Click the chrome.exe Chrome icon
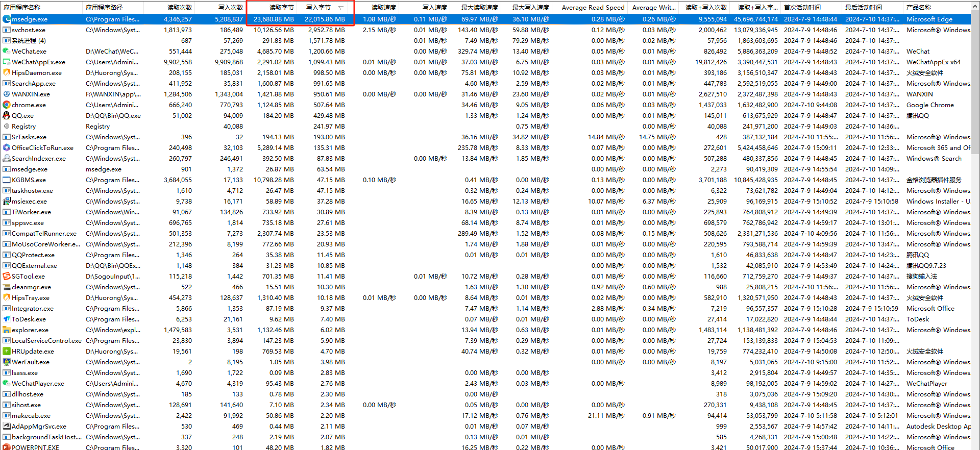 [x=7, y=105]
